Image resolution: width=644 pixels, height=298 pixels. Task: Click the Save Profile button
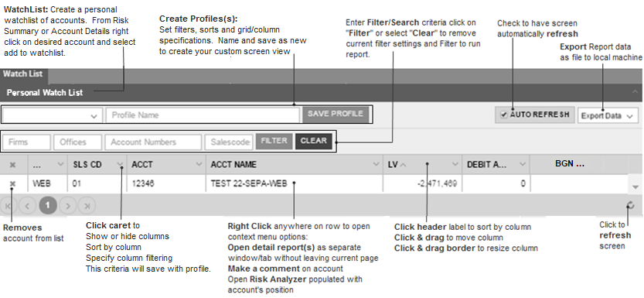click(x=336, y=114)
